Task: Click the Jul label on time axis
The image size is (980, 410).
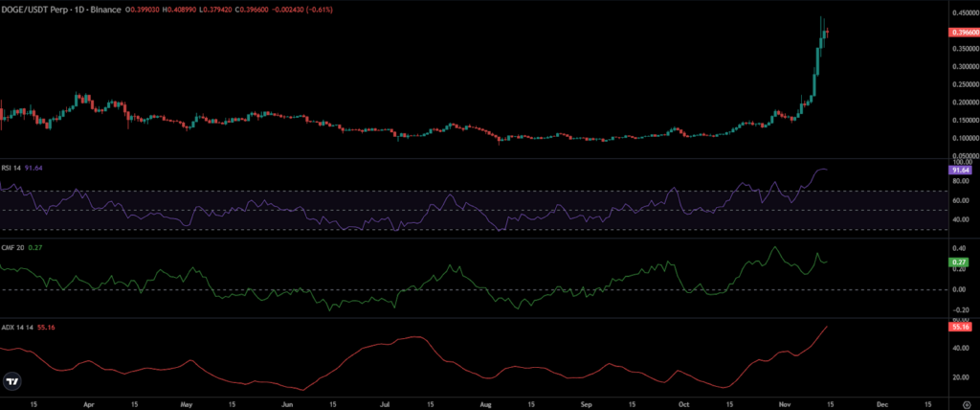Action: click(387, 404)
